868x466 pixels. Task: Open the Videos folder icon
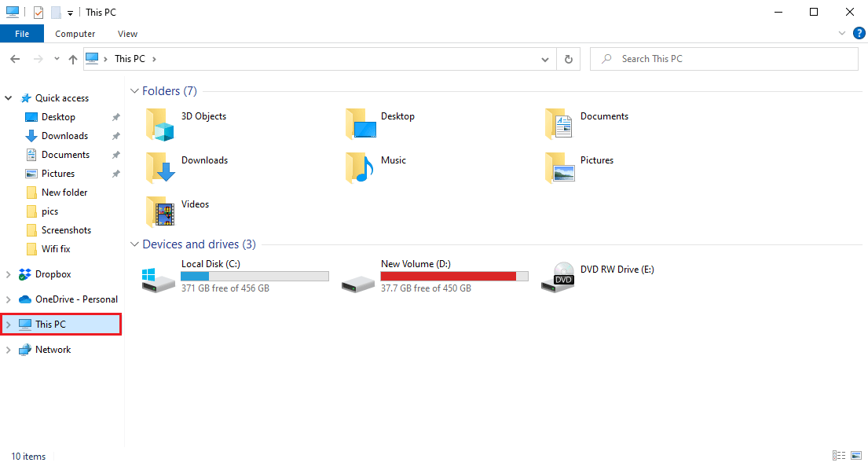pos(160,211)
